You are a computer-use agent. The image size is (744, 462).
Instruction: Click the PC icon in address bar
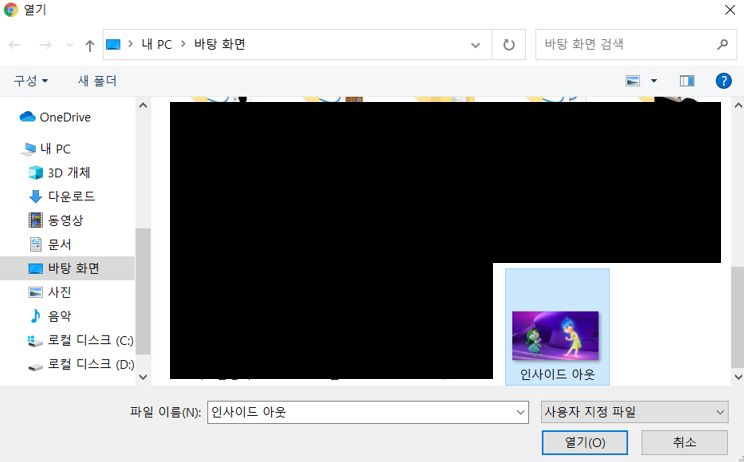coord(113,45)
